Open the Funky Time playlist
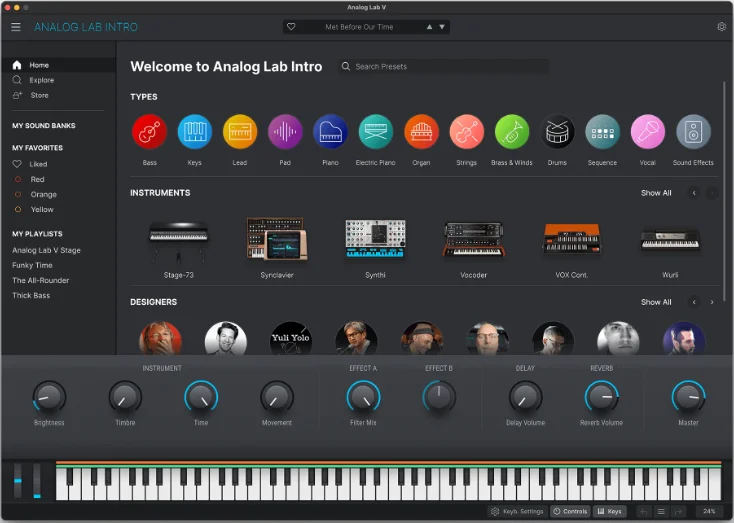Image resolution: width=734 pixels, height=523 pixels. pos(32,265)
